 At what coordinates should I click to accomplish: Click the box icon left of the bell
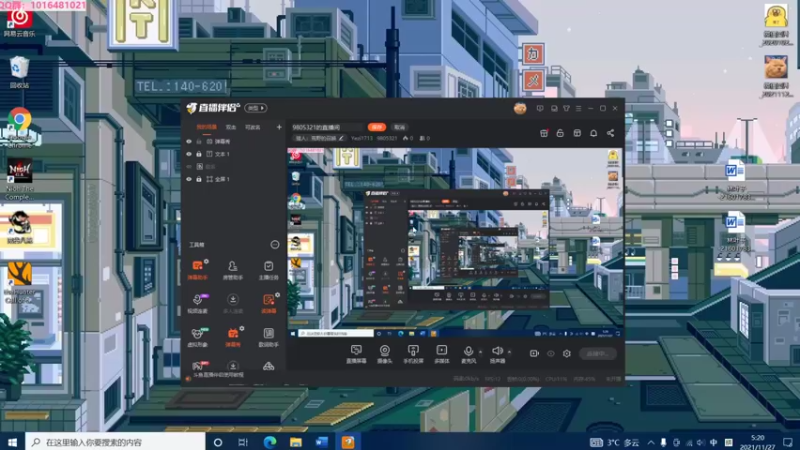click(577, 133)
